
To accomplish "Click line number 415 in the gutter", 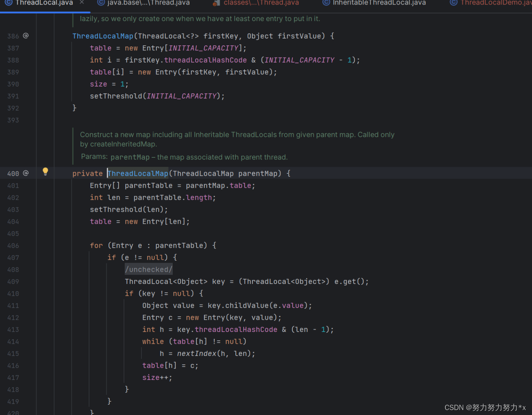I will tap(13, 354).
